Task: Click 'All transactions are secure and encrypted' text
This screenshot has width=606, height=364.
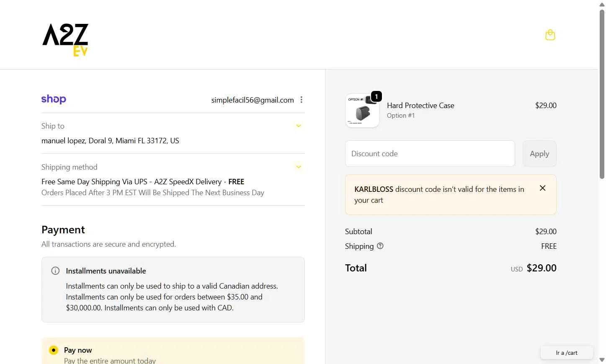Action: 108,244
